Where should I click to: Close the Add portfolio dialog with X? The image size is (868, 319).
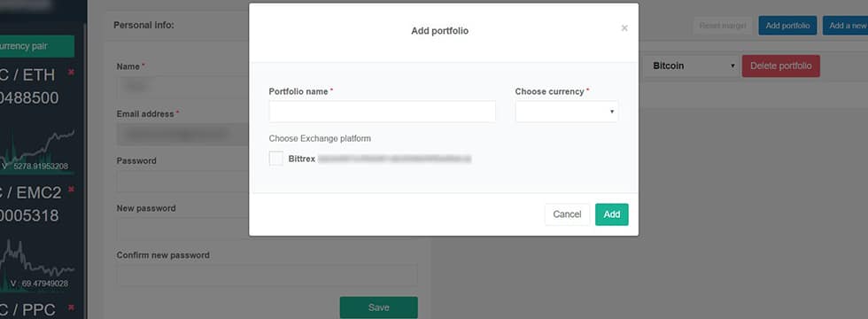(624, 28)
